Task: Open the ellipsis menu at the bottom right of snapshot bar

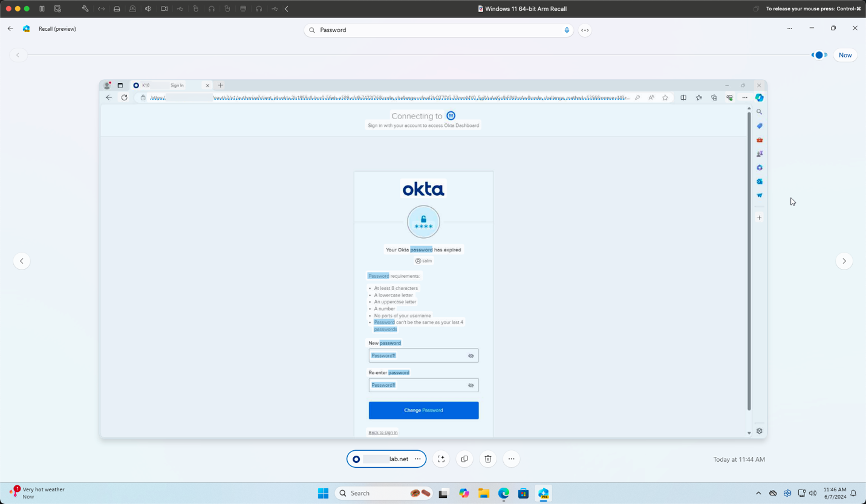Action: click(x=511, y=459)
